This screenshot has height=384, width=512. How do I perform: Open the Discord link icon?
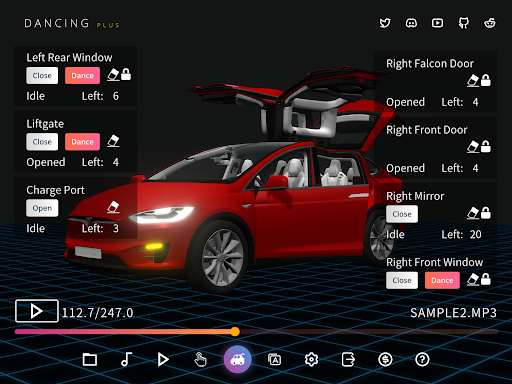[411, 23]
